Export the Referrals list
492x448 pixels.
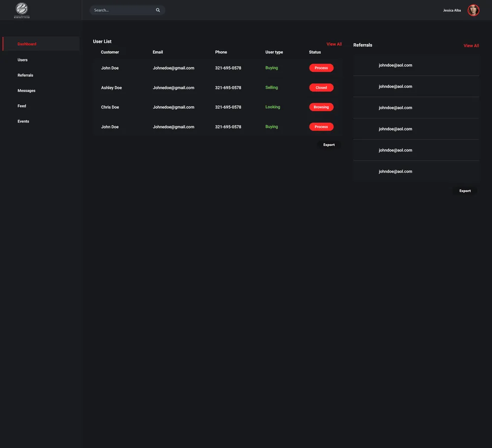point(465,191)
